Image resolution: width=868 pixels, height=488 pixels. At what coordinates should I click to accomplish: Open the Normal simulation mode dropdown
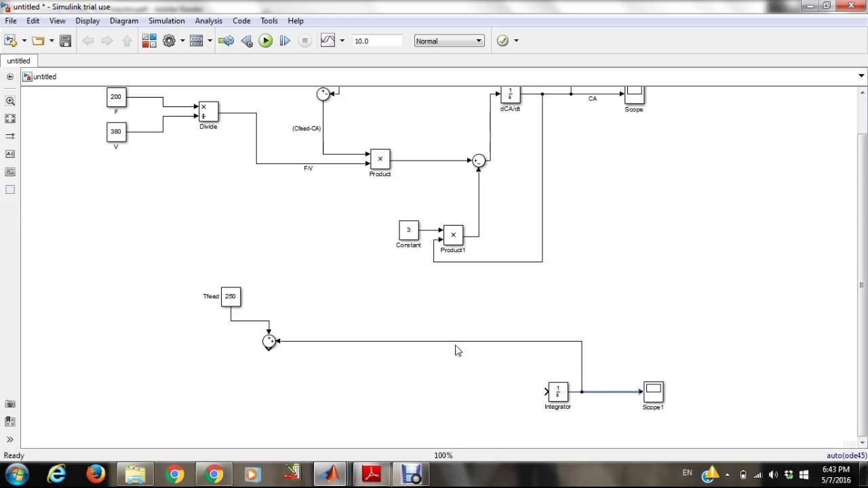tap(449, 41)
